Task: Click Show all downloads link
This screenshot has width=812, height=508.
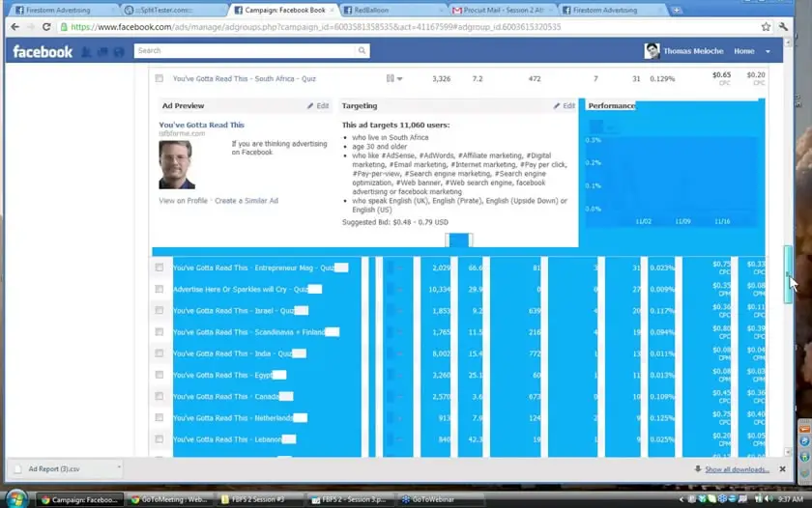Action: click(737, 469)
